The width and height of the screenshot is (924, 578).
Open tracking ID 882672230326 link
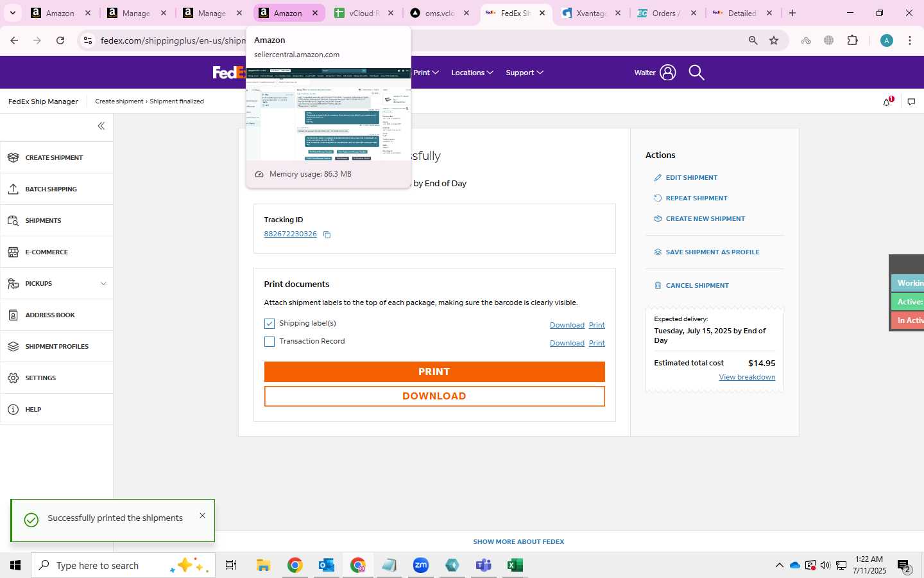290,234
